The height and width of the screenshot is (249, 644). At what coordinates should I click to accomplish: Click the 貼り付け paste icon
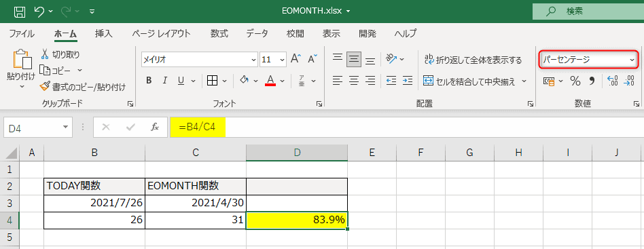(x=22, y=60)
